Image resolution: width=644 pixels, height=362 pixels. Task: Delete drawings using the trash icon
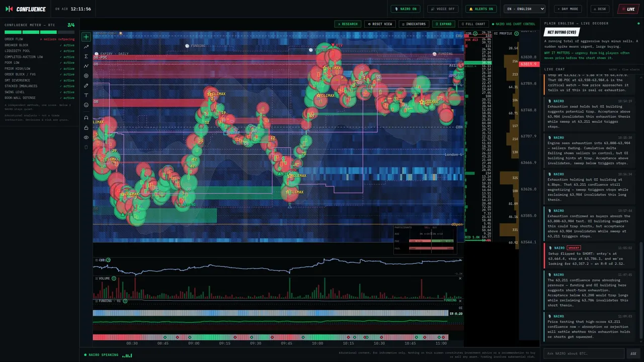86,147
